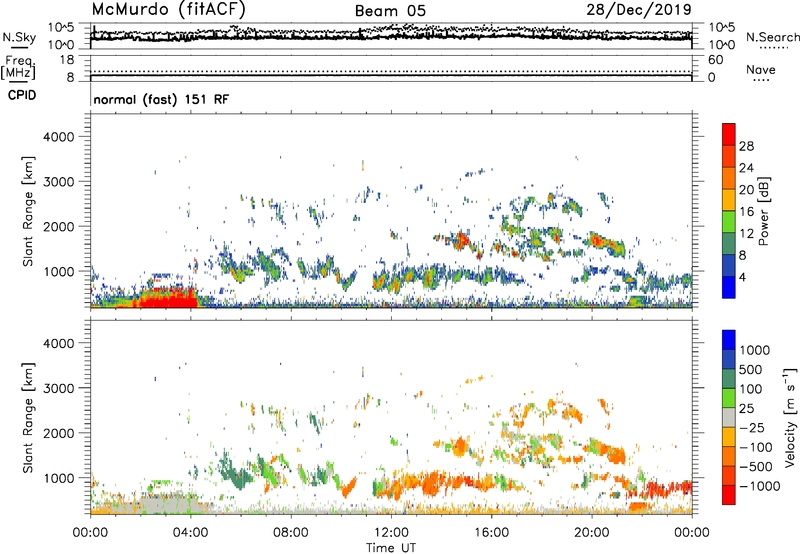Click the 4000 km tick in the power panel
Image resolution: width=800 pixels, height=554 pixels.
pos(59,137)
